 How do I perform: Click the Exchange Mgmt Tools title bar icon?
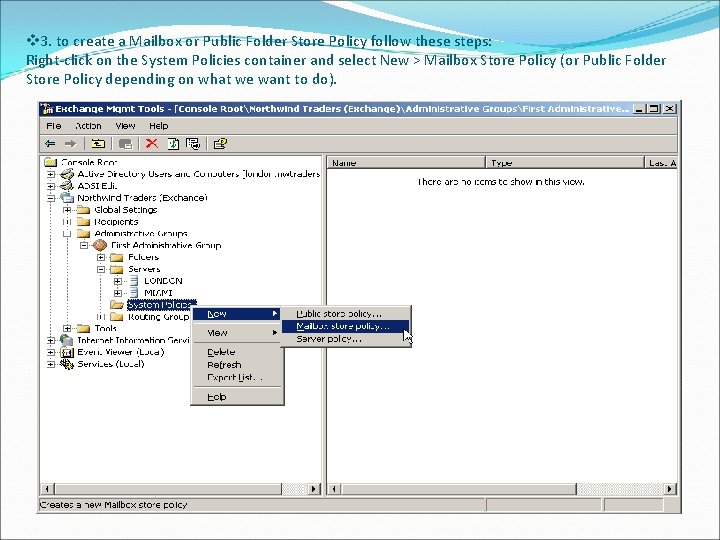coord(47,109)
